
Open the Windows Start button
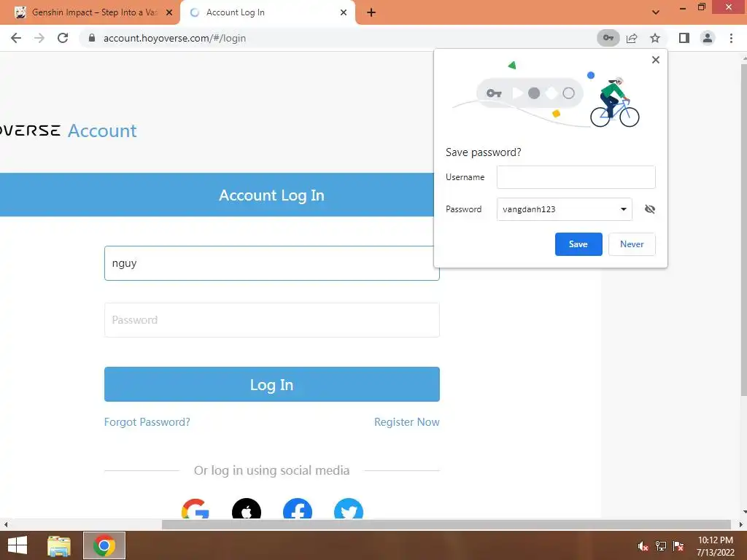pyautogui.click(x=18, y=545)
